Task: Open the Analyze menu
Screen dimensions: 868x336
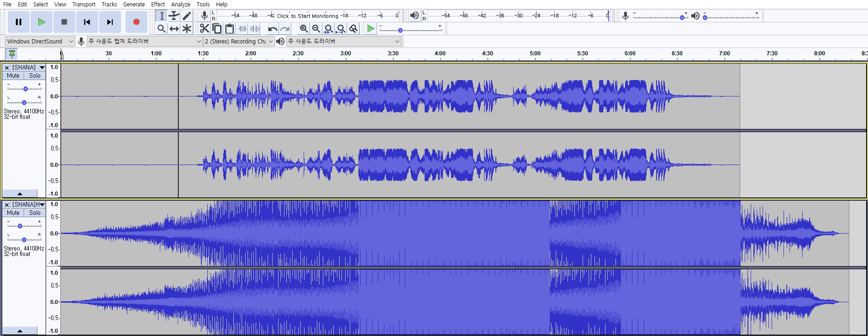Action: click(181, 4)
